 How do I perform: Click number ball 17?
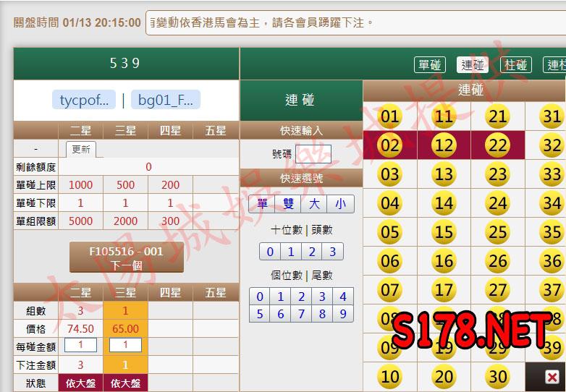(x=444, y=289)
